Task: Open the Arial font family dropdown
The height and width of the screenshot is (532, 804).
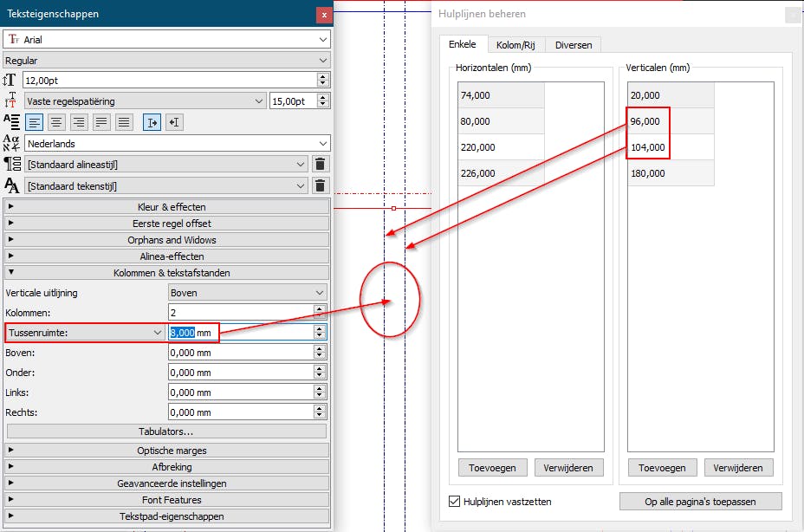Action: tap(166, 40)
